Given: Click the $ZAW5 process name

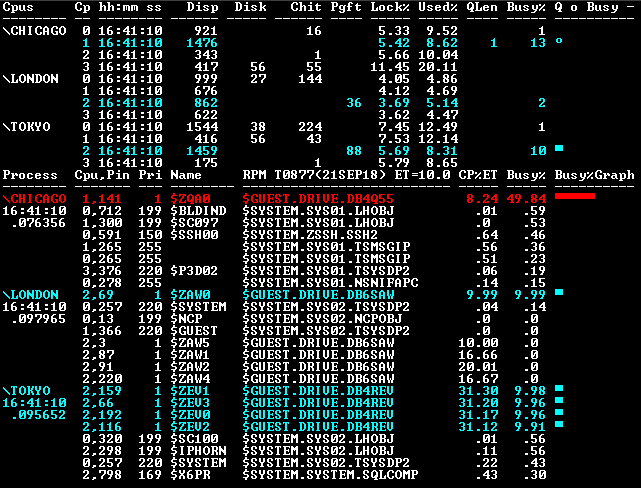Looking at the screenshot, I should point(191,343).
